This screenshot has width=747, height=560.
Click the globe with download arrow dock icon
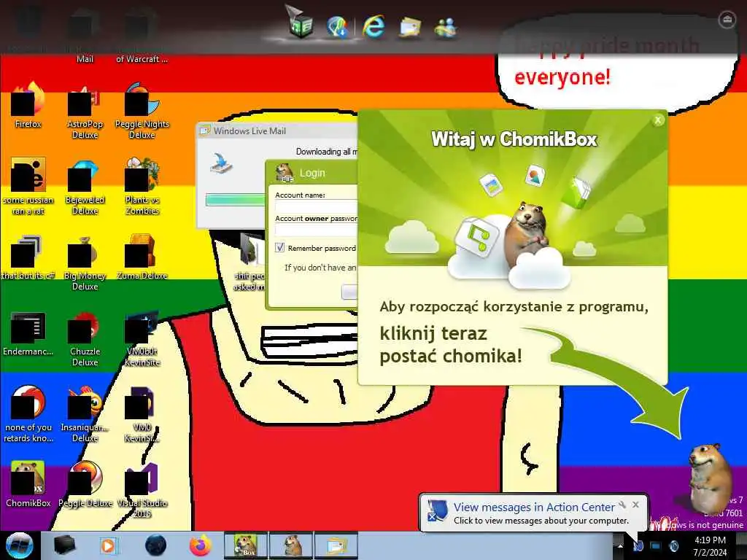[x=338, y=26]
